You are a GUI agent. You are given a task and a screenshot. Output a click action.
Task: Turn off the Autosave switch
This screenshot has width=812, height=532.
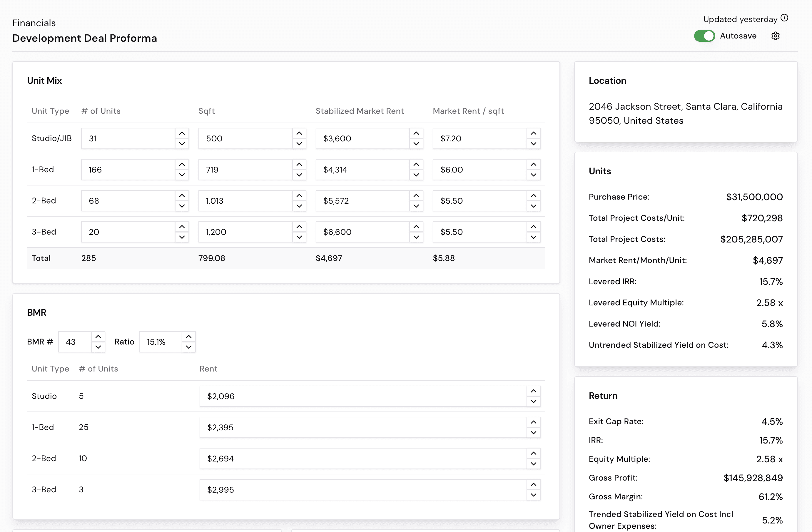(704, 36)
